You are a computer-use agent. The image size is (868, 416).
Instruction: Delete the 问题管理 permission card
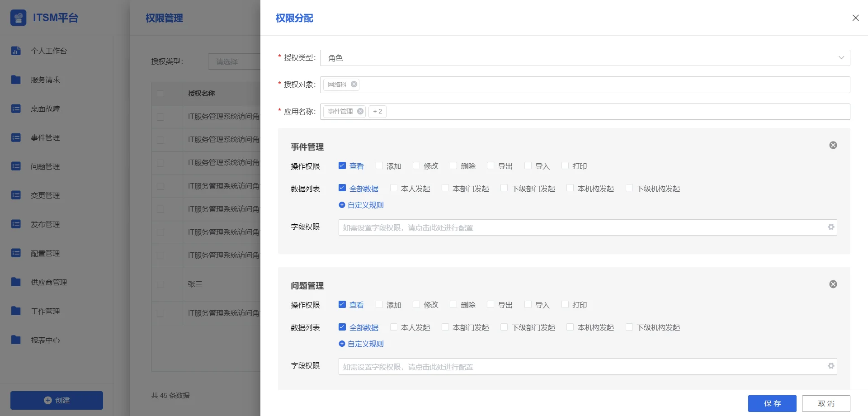(833, 284)
